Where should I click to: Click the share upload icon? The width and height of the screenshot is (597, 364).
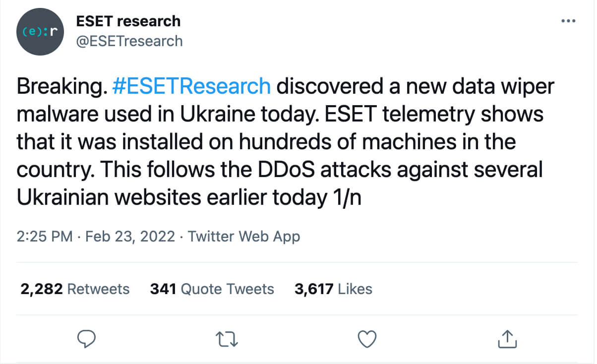(x=507, y=339)
